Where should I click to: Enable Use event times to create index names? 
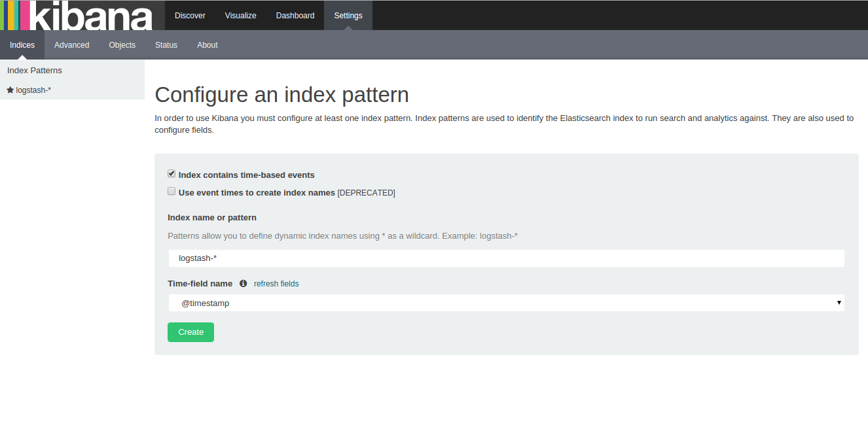coord(172,192)
